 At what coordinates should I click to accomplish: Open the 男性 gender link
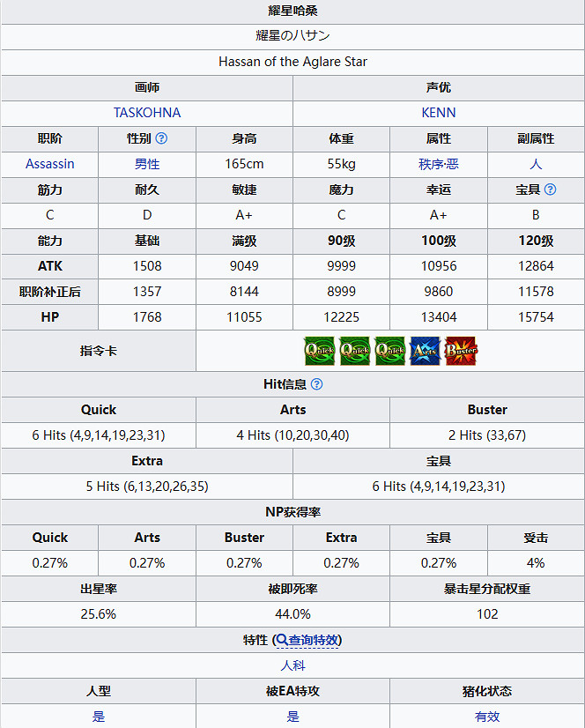pyautogui.click(x=147, y=164)
